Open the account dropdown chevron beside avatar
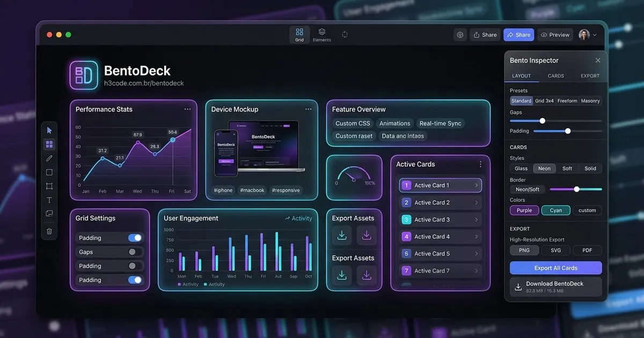Image resolution: width=644 pixels, height=338 pixels. coord(595,35)
